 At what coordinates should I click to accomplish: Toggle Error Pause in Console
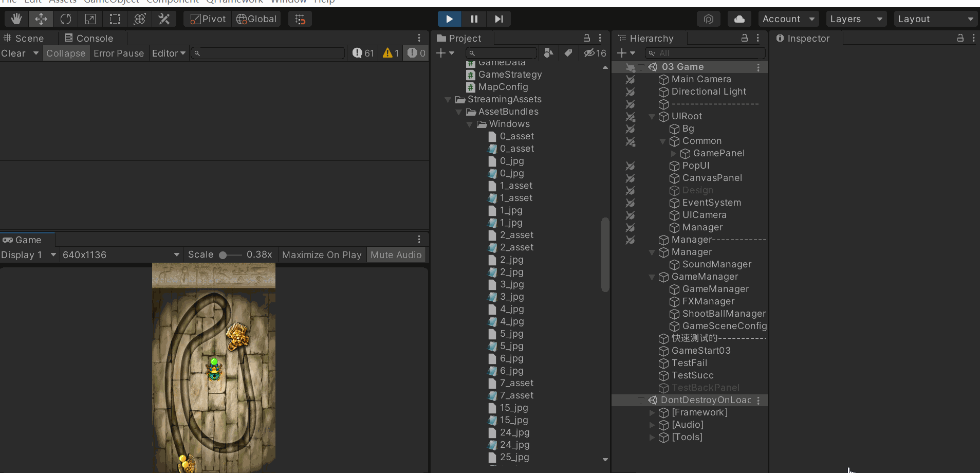point(119,53)
